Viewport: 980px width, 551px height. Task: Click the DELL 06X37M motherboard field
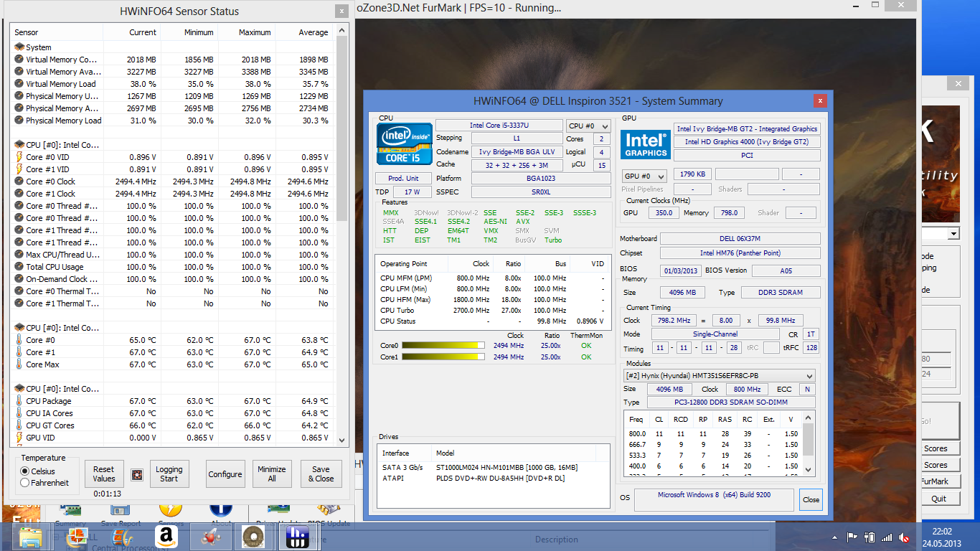pos(740,239)
